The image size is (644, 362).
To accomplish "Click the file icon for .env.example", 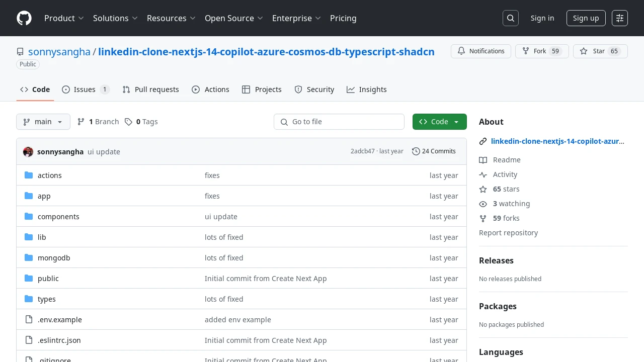I will coord(29,320).
